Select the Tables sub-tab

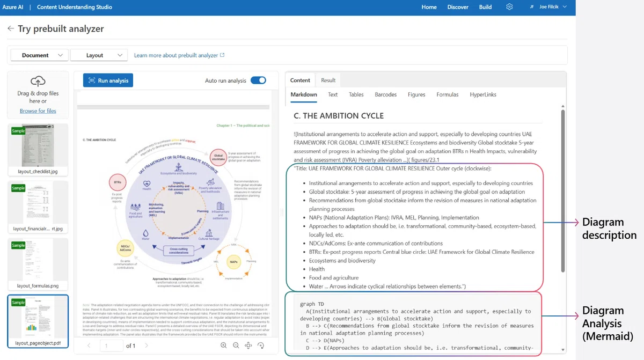[356, 94]
